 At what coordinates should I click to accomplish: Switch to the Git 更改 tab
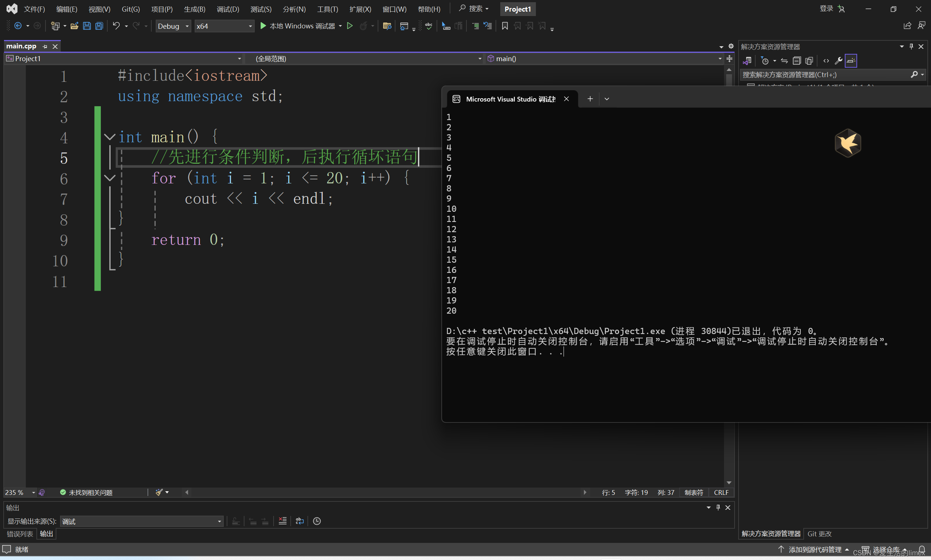click(x=819, y=533)
